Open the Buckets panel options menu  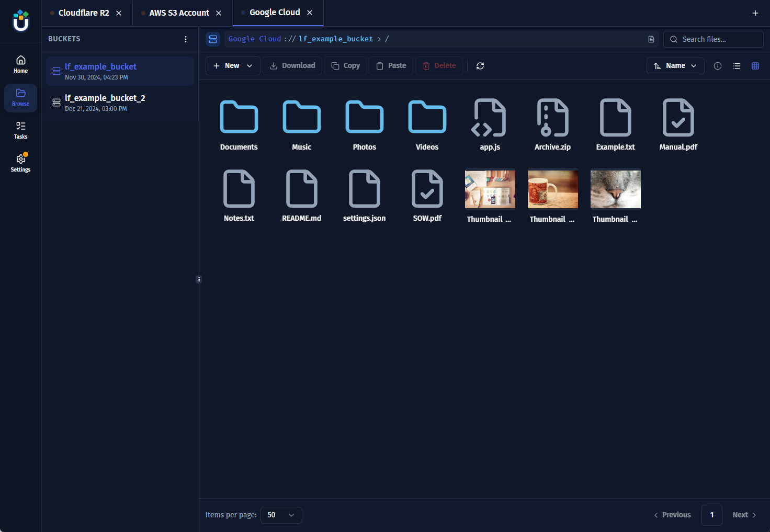(185, 39)
